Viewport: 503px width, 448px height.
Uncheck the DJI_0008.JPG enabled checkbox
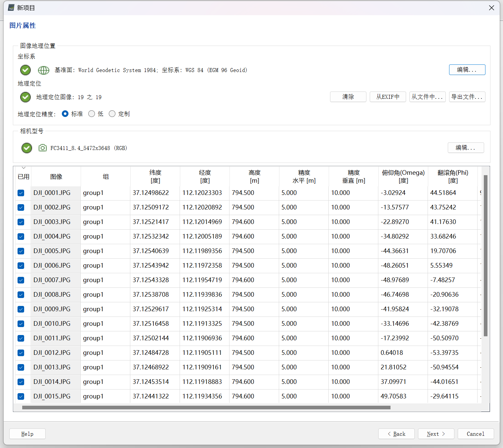21,295
